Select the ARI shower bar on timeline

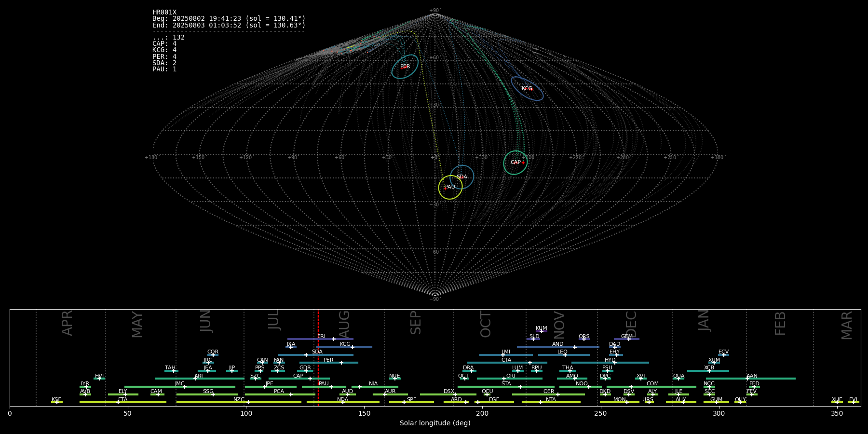pos(200,379)
